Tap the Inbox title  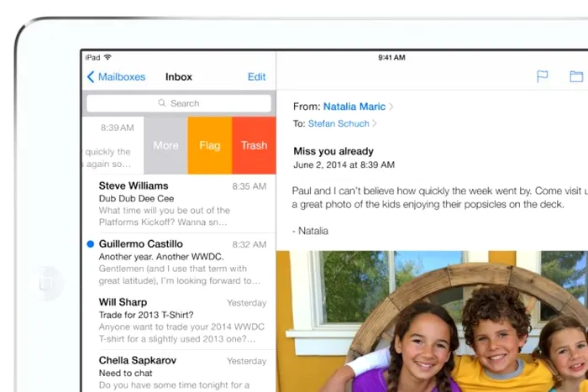pyautogui.click(x=178, y=77)
